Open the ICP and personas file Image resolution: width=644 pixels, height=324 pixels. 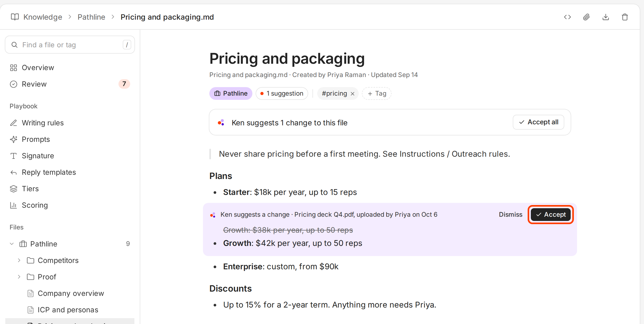tap(70, 310)
